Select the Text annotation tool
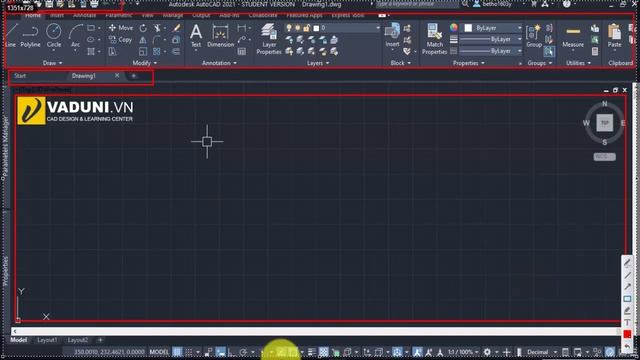This screenshot has height=360, width=640. 196,36
